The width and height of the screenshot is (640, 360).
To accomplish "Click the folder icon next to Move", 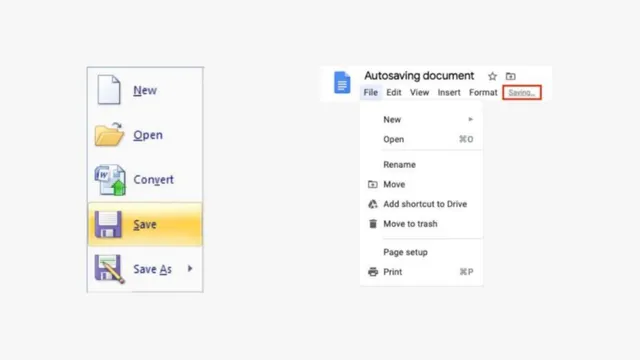I will pyautogui.click(x=373, y=184).
